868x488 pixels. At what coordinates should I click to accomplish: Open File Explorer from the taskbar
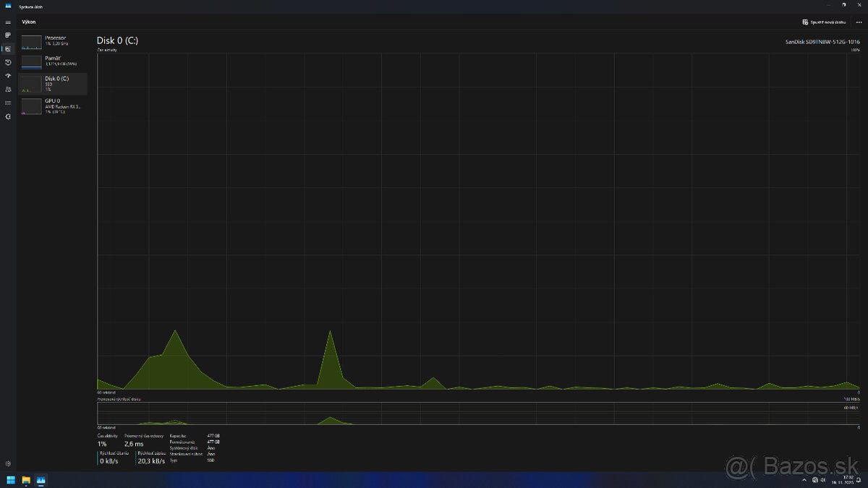pyautogui.click(x=26, y=479)
